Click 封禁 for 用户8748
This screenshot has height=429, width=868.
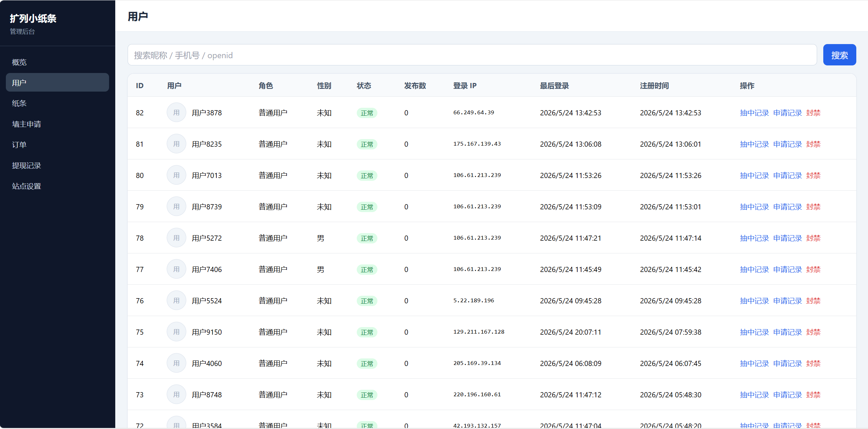click(813, 395)
